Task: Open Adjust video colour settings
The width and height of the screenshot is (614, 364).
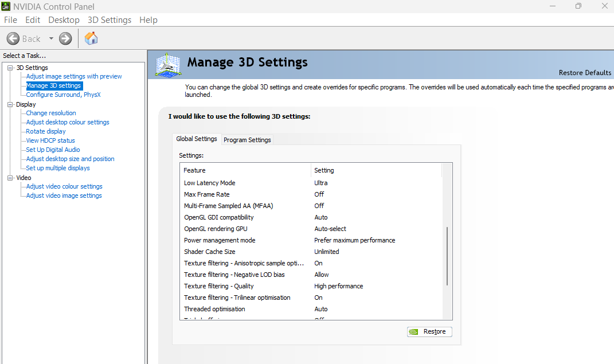Action: pyautogui.click(x=64, y=186)
